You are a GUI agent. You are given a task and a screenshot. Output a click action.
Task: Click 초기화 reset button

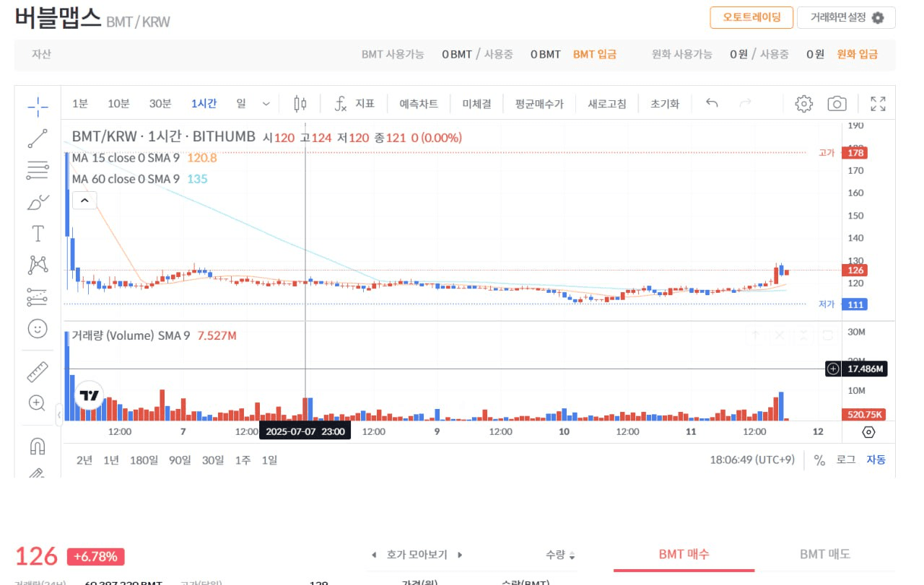[665, 104]
